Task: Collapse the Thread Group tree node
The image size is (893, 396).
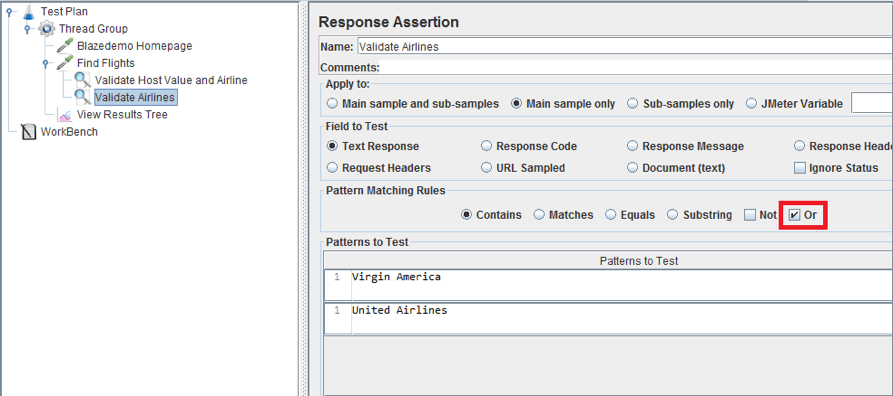Action: [26, 28]
